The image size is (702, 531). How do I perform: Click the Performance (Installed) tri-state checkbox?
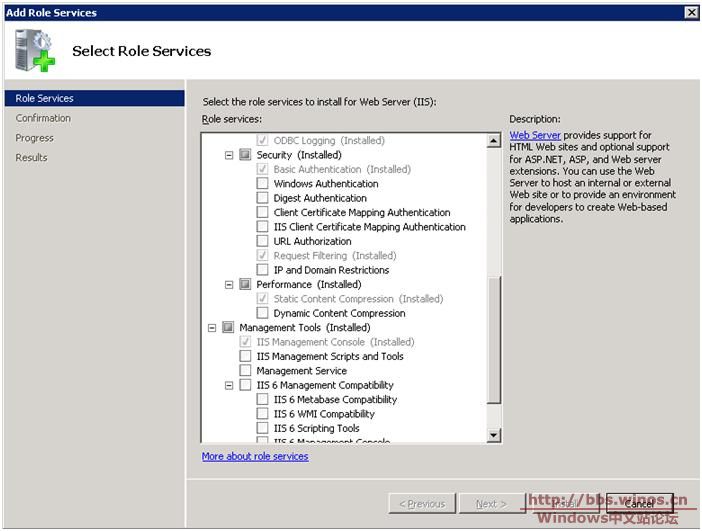(245, 284)
